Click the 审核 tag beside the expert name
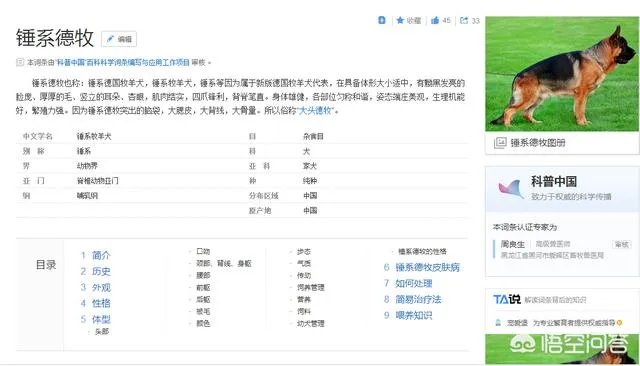This screenshot has height=366, width=640. coord(622,244)
